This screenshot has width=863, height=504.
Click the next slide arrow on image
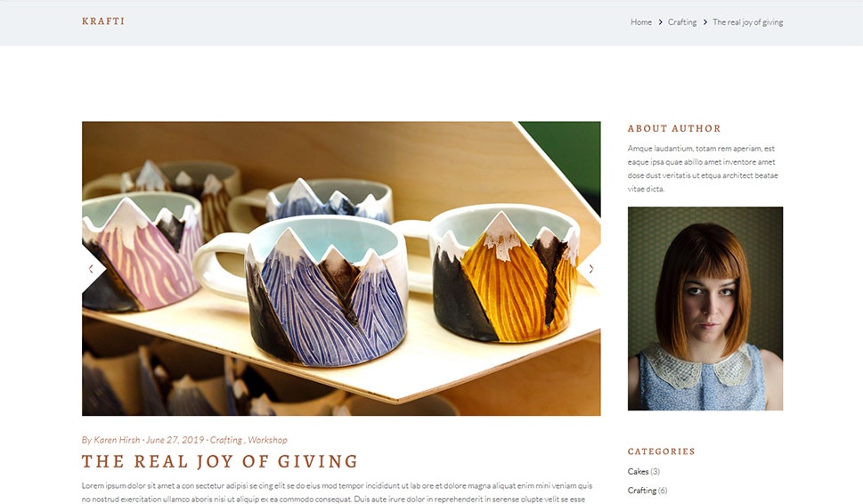591,269
